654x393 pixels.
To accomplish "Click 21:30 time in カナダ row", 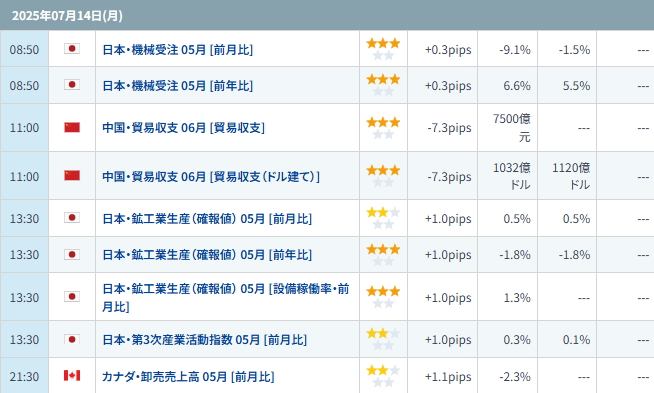I will pos(24,377).
